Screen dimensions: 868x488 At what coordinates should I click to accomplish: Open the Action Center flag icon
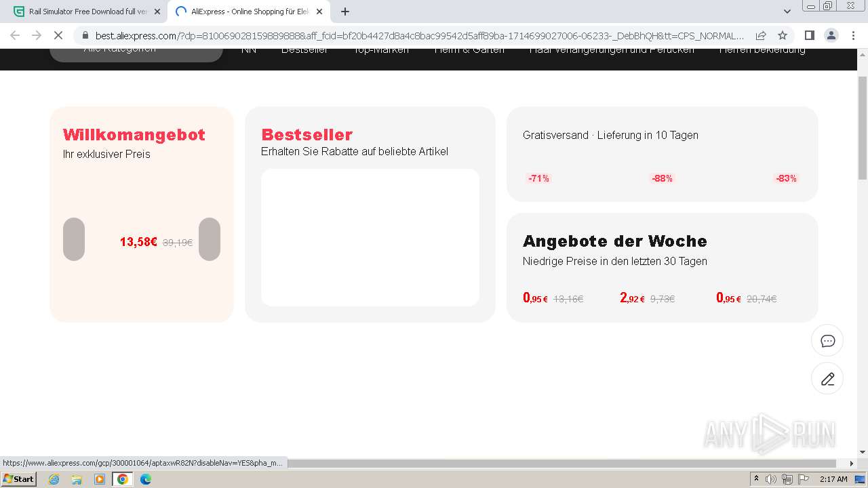click(804, 479)
